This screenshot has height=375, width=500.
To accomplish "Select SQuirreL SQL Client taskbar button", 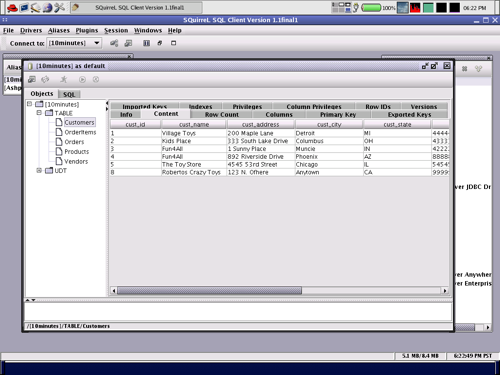I will [136, 7].
